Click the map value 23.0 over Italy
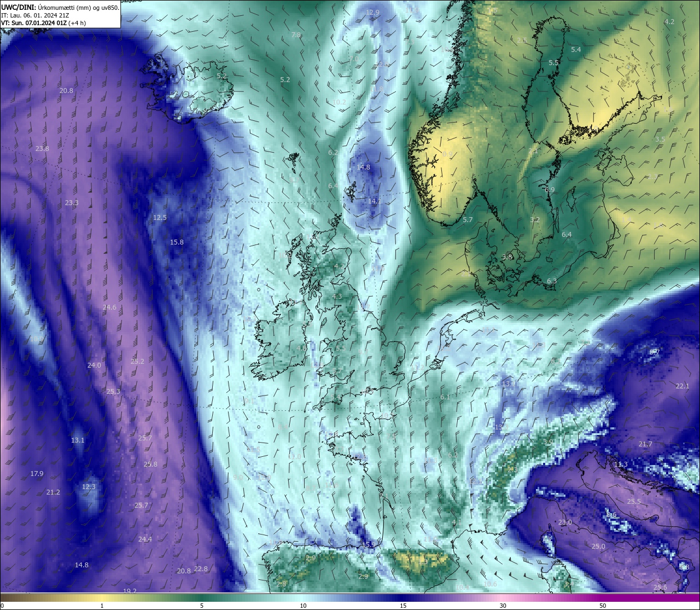 point(565,522)
